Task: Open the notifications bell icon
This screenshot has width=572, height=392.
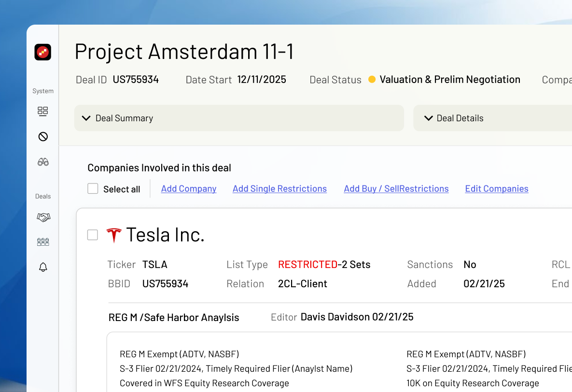Action: 43,267
